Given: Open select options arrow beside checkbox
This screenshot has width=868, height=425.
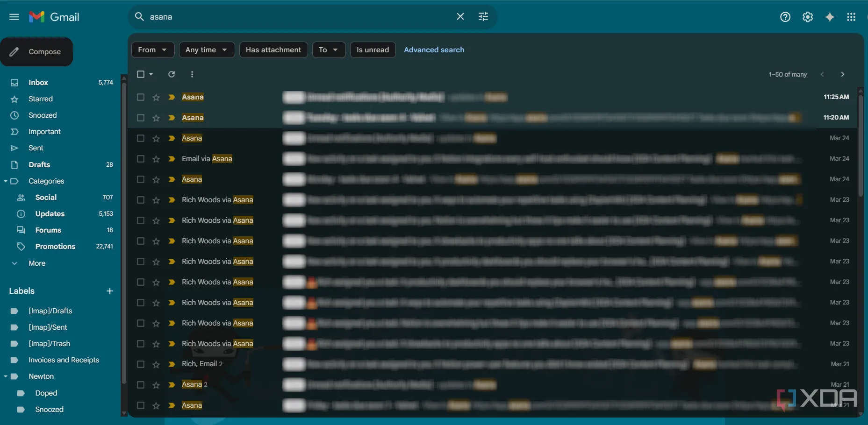Looking at the screenshot, I should tap(151, 74).
